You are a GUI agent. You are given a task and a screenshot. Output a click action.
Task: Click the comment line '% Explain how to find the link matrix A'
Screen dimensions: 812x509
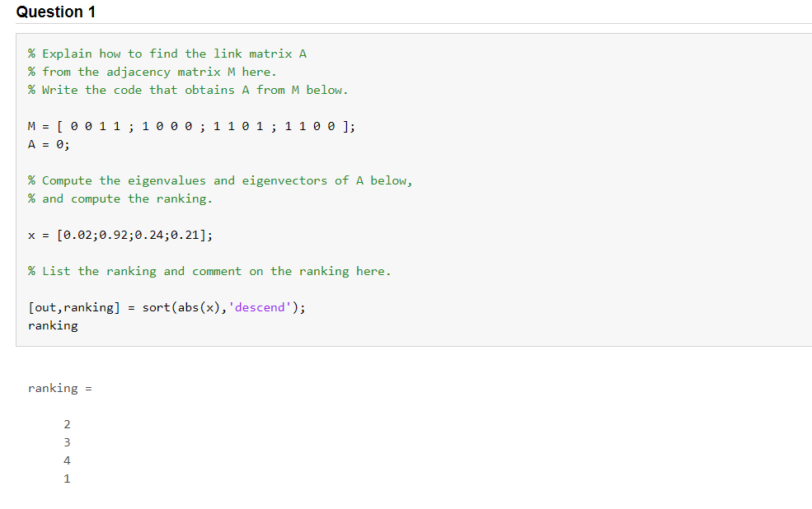click(167, 54)
